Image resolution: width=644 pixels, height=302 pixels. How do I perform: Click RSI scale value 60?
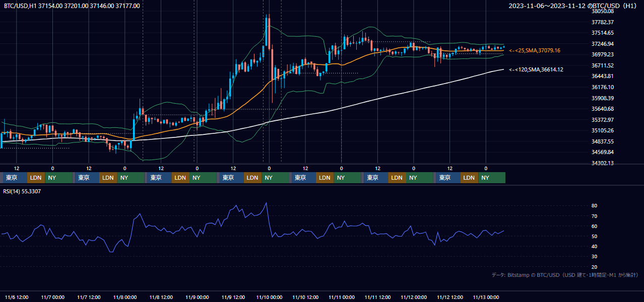click(594, 226)
